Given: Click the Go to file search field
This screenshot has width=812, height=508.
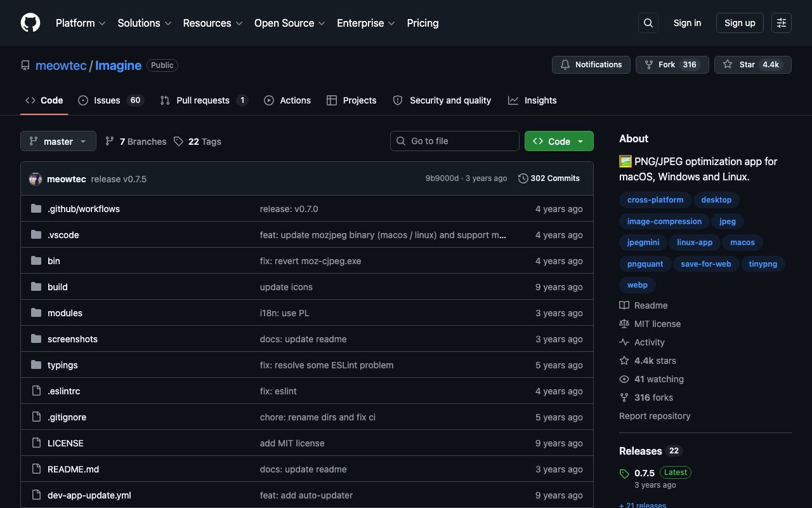Looking at the screenshot, I should (x=455, y=141).
